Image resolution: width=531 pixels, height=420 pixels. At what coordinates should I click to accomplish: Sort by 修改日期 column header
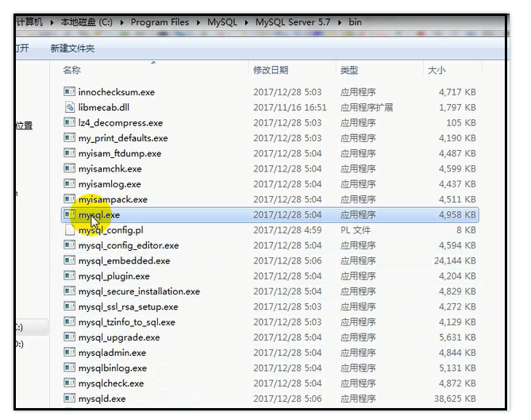tap(271, 70)
